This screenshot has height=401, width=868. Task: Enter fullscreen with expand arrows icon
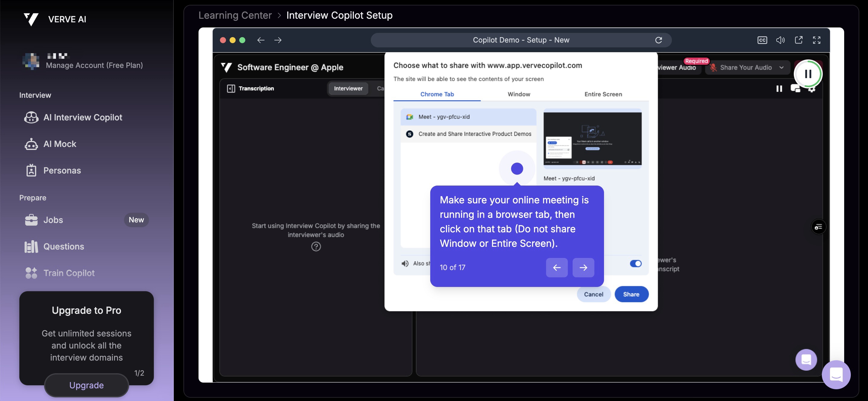pos(816,40)
